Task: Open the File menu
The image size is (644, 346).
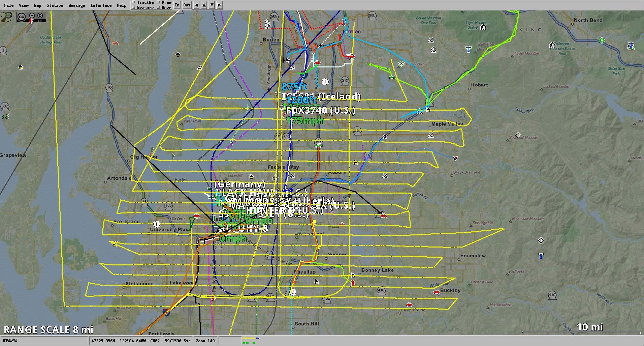Action: [x=9, y=5]
